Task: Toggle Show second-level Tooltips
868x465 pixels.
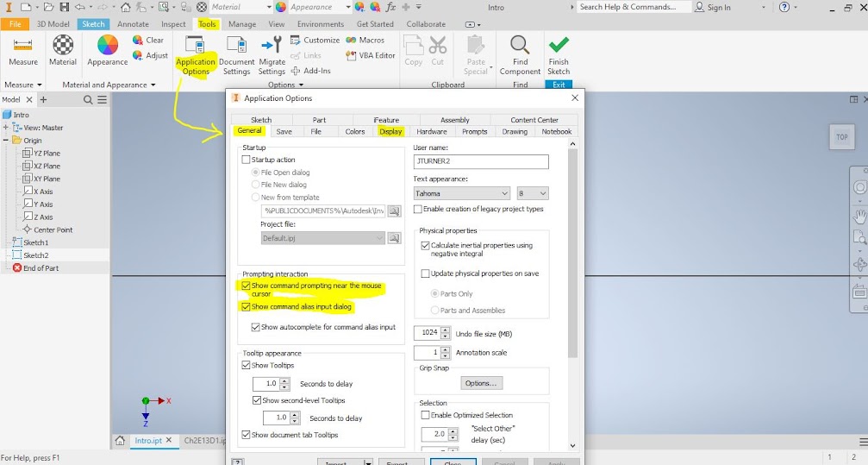Action: (x=256, y=400)
